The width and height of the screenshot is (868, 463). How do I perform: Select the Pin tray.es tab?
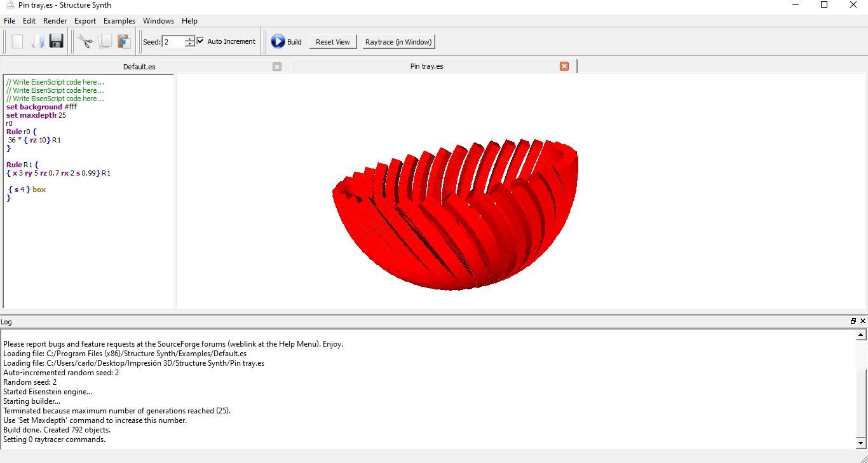[x=427, y=66]
